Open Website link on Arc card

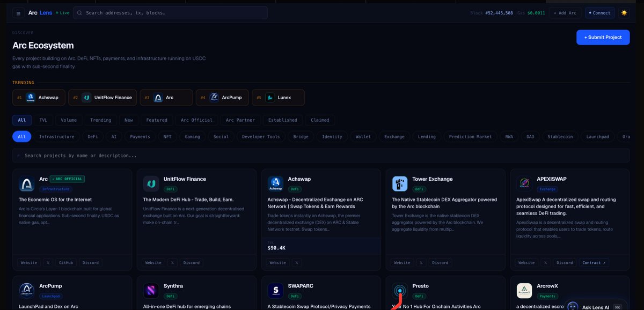tap(29, 263)
